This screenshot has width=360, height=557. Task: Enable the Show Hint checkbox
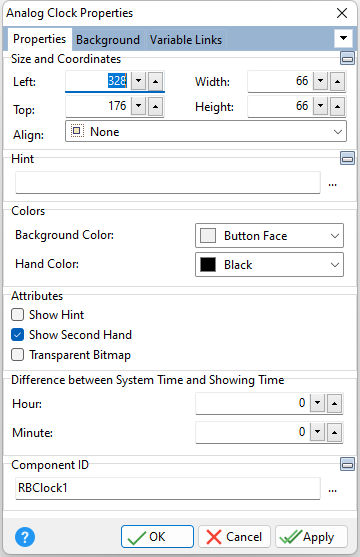[x=17, y=315]
